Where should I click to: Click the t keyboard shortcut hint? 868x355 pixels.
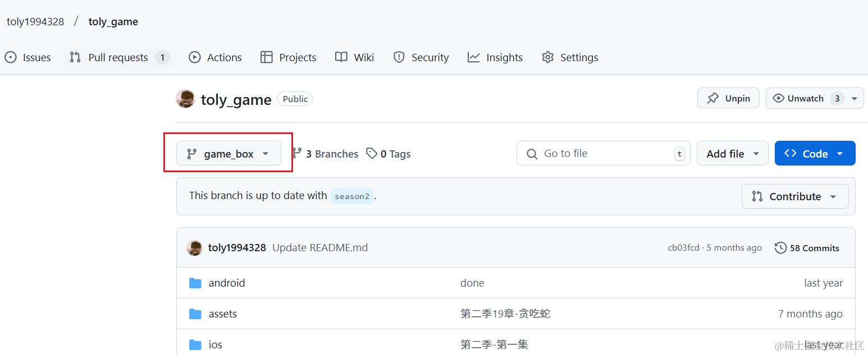[680, 154]
